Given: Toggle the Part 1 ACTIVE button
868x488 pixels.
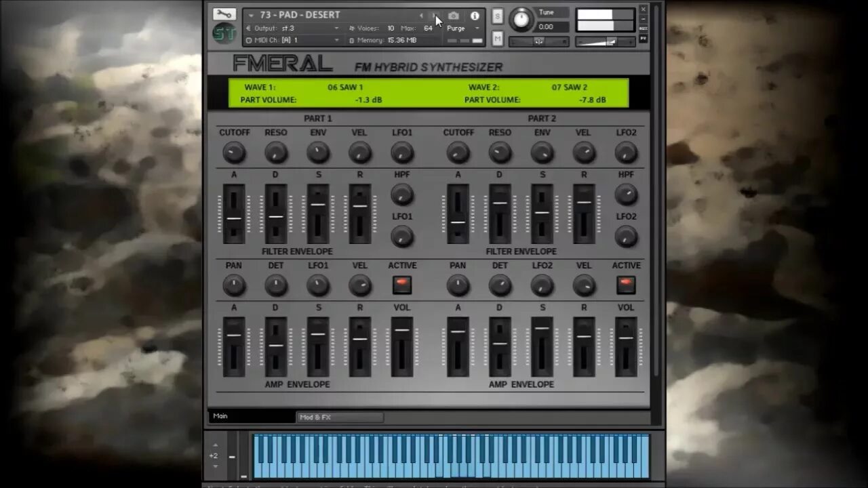Looking at the screenshot, I should coord(402,285).
